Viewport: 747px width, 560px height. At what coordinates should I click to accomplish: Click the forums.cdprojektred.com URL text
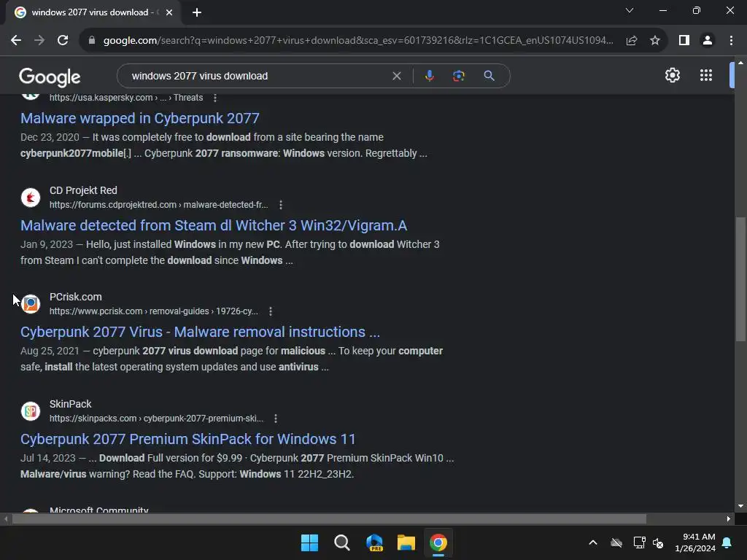click(158, 205)
